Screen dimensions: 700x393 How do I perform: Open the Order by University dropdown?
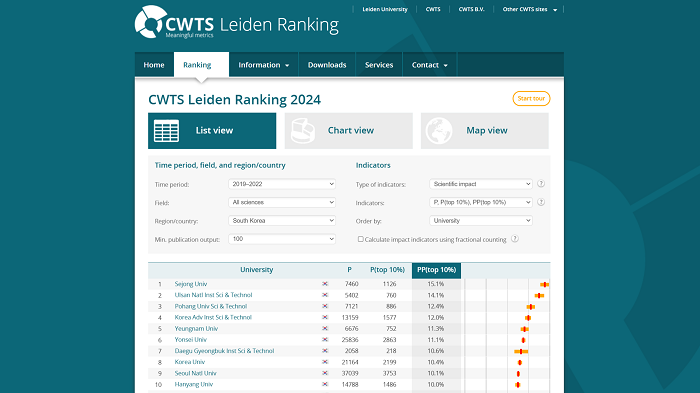pyautogui.click(x=481, y=221)
